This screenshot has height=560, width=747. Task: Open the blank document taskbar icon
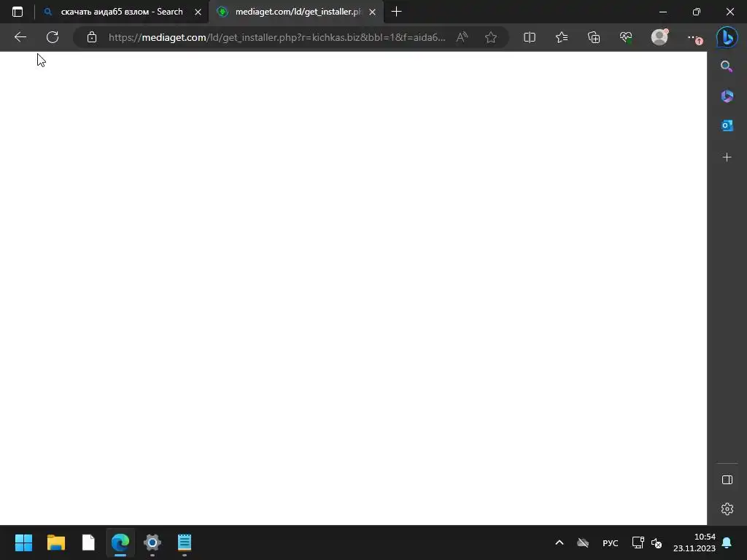pos(88,542)
